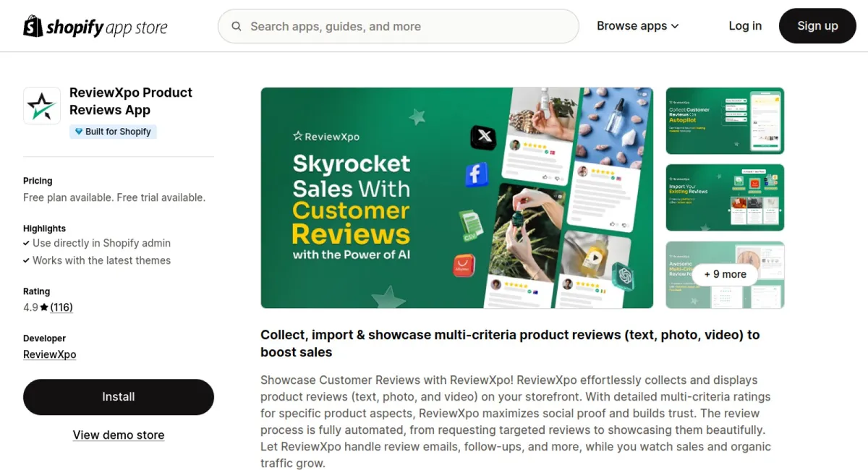Click the diamond icon in Built for Shopify badge
The height and width of the screenshot is (470, 868).
pos(79,132)
